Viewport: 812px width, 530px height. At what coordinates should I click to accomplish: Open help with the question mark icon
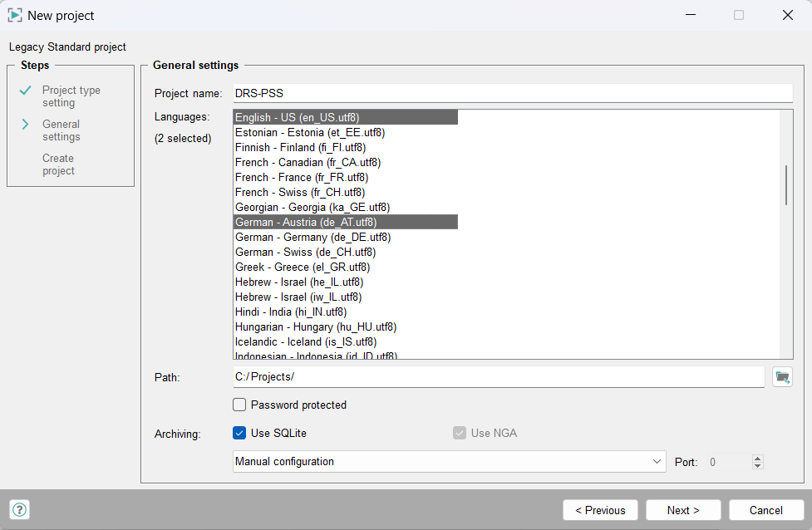click(20, 509)
